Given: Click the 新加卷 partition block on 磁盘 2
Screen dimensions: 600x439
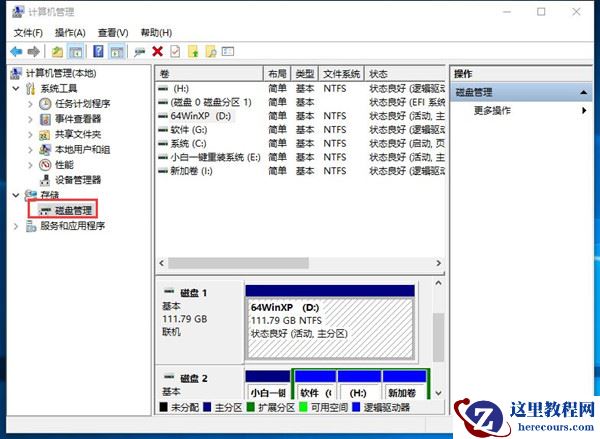Looking at the screenshot, I should coord(404,385).
